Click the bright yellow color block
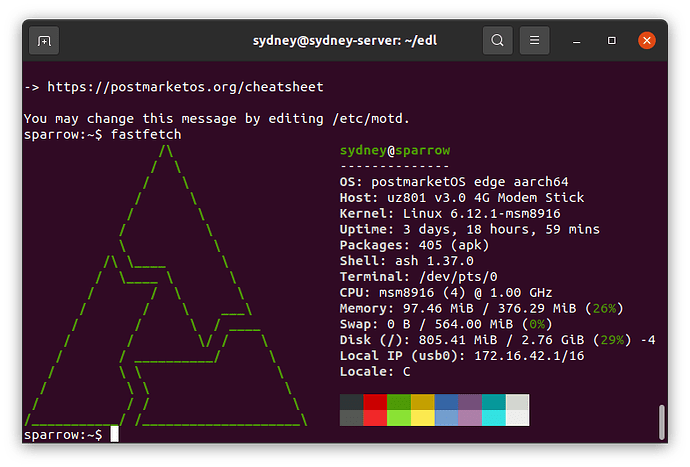The image size is (690, 467). tap(423, 418)
